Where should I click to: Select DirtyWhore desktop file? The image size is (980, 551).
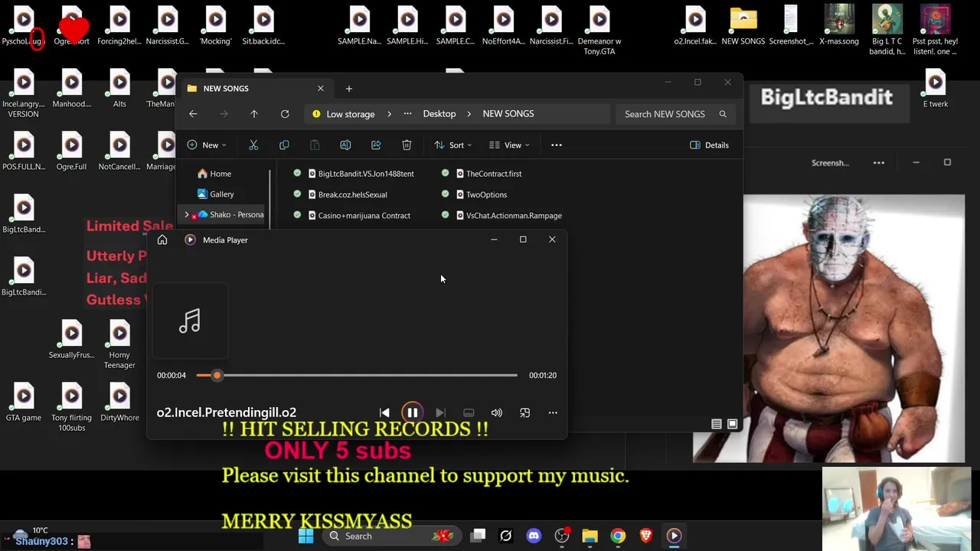119,403
